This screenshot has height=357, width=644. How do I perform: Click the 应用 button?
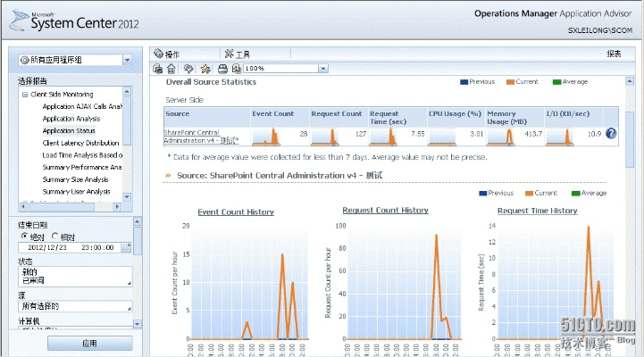pyautogui.click(x=88, y=343)
